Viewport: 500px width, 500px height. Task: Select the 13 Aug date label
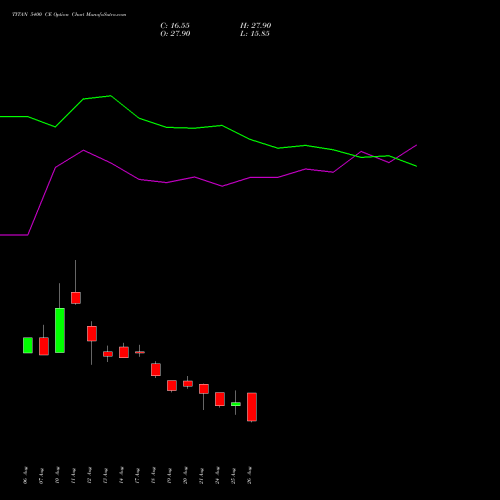pos(105,475)
